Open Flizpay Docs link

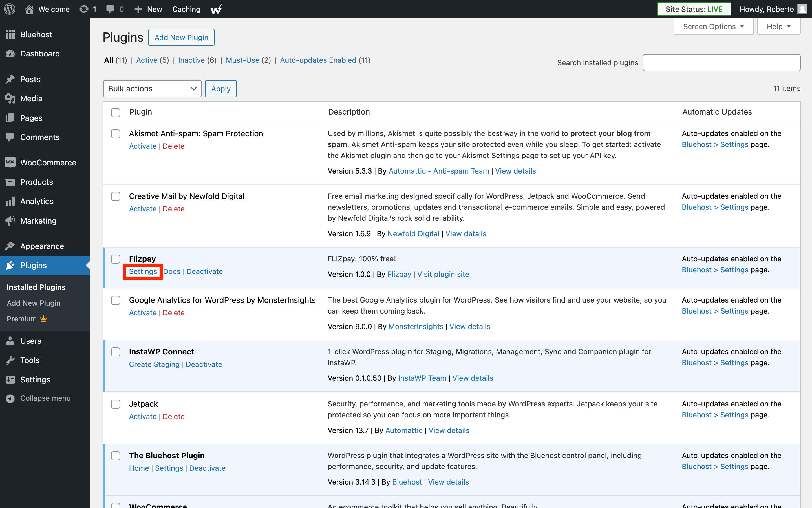(172, 271)
